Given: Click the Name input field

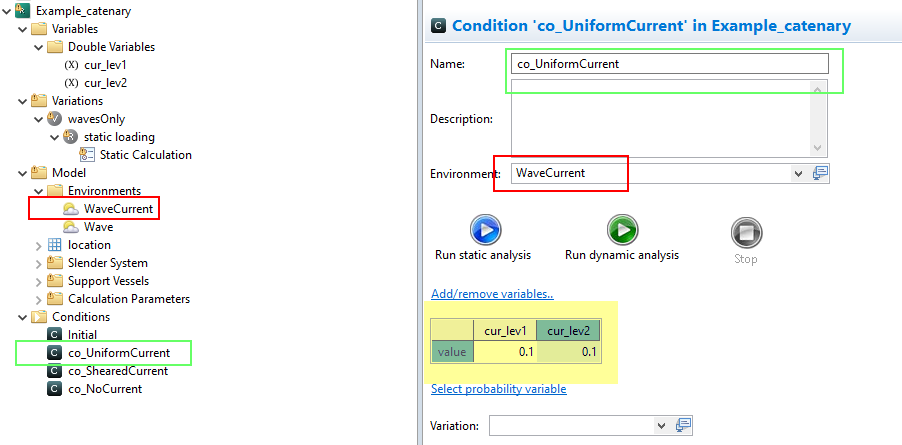Looking at the screenshot, I should 668,64.
